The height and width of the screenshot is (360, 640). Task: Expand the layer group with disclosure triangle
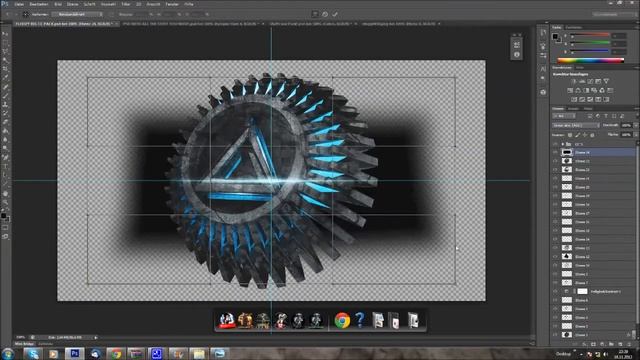coord(562,144)
